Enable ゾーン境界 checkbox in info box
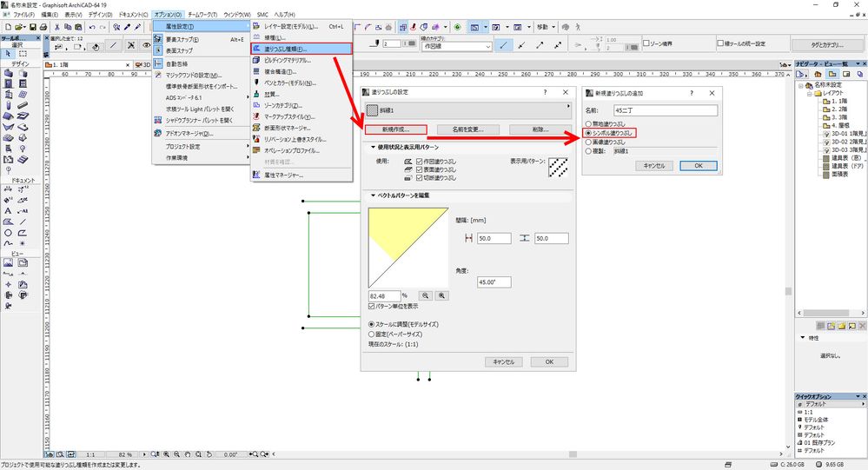The width and height of the screenshot is (868, 470). [x=646, y=43]
